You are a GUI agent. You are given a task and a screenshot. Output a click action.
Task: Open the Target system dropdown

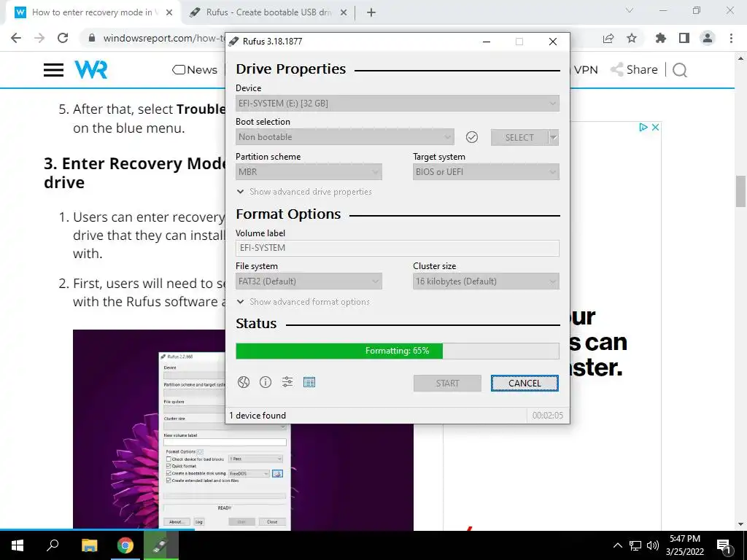click(x=486, y=172)
